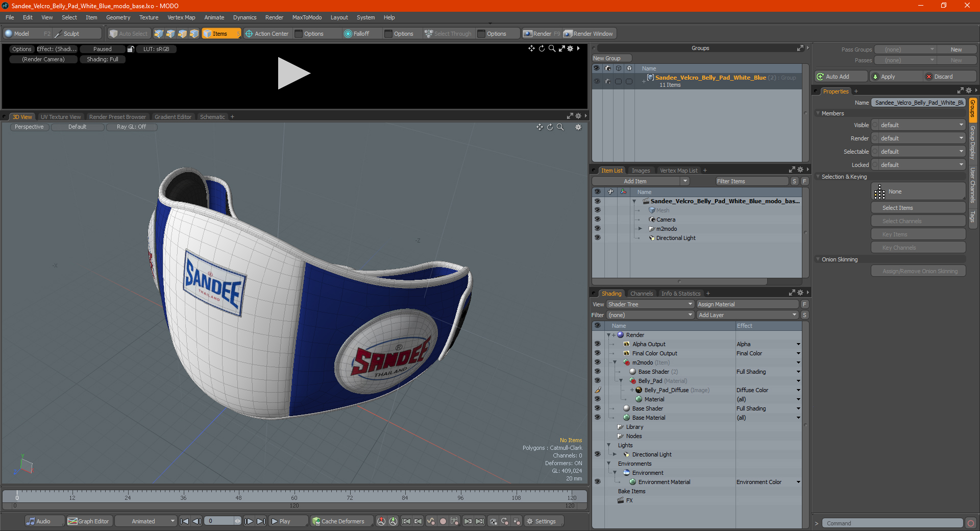This screenshot has width=980, height=531.
Task: Click New Group button
Action: tap(611, 58)
